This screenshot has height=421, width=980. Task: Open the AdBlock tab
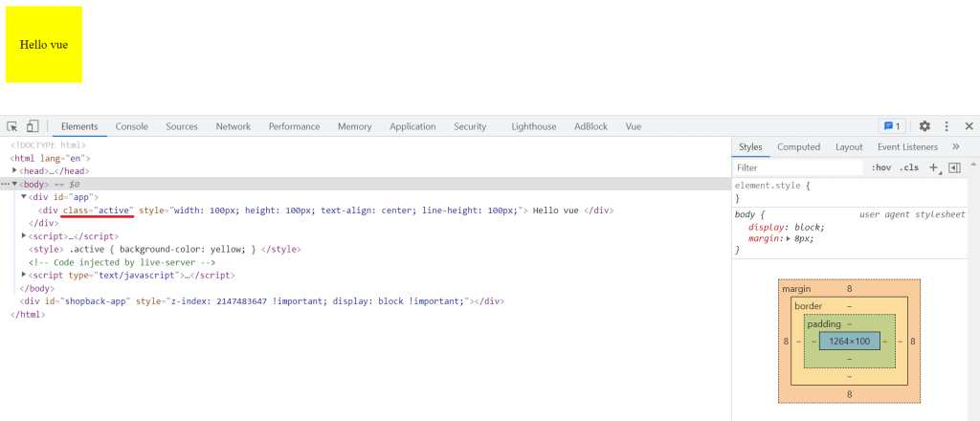click(591, 126)
